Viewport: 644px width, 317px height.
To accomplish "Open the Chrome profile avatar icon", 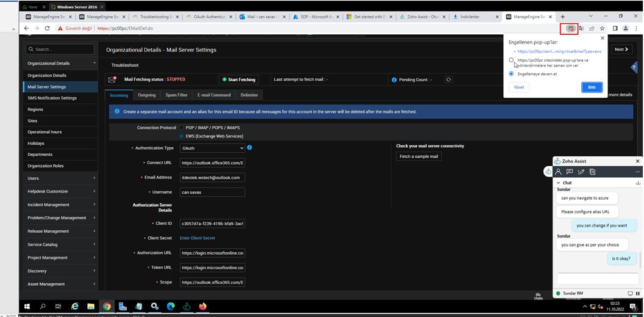I will click(x=626, y=28).
